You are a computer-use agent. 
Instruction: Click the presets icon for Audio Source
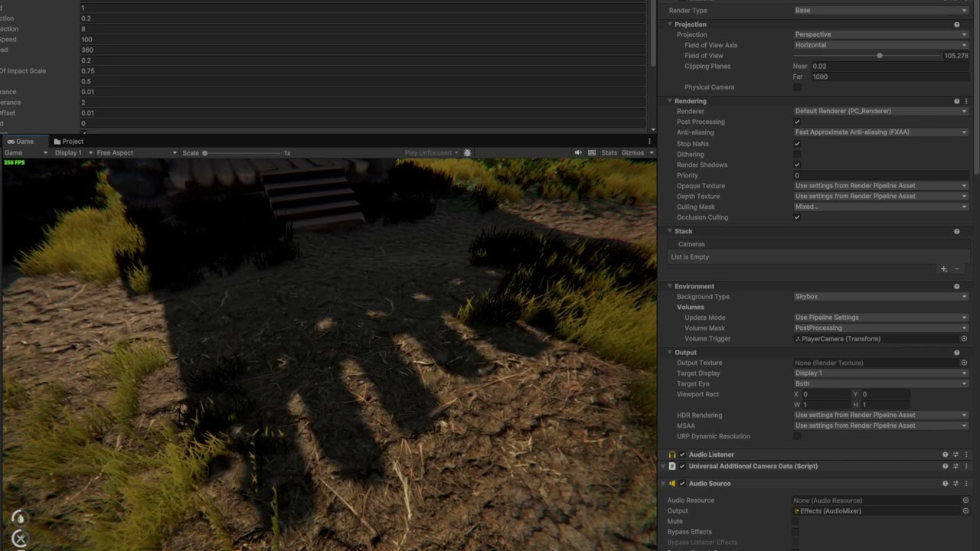pyautogui.click(x=955, y=483)
